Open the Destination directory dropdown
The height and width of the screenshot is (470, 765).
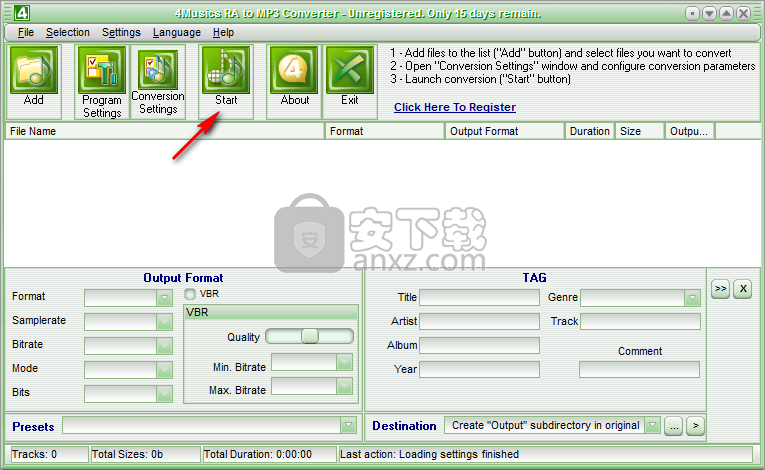click(x=652, y=426)
